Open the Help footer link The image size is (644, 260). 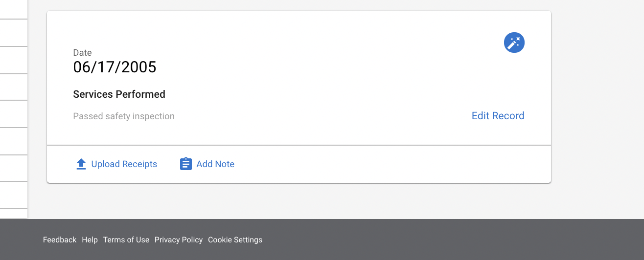(x=90, y=240)
